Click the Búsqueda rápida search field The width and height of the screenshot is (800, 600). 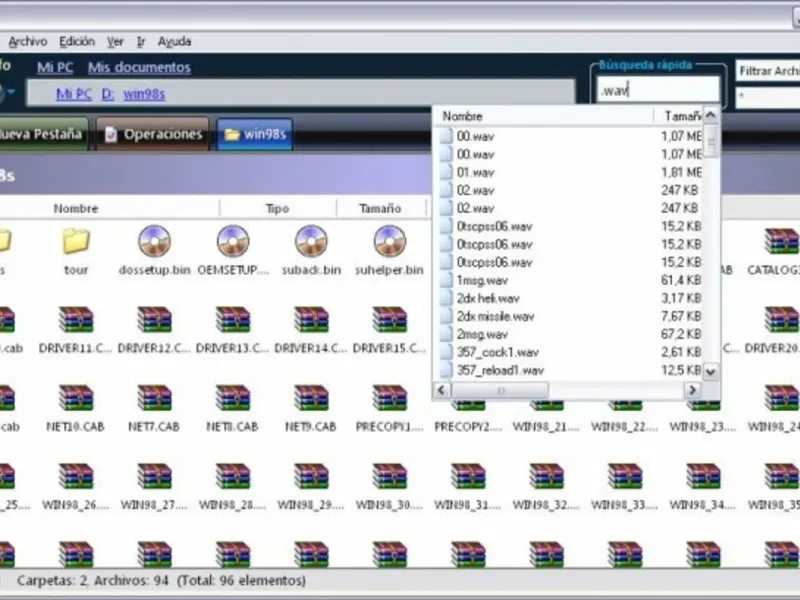pyautogui.click(x=658, y=90)
